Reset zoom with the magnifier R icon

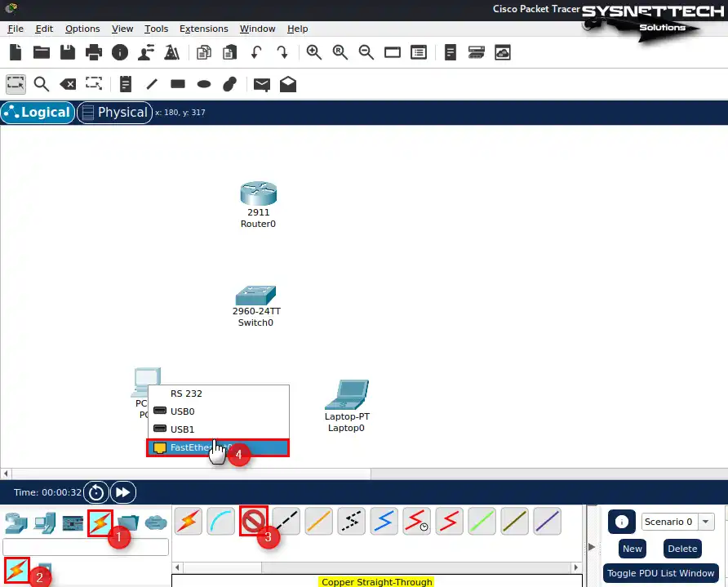tap(340, 52)
